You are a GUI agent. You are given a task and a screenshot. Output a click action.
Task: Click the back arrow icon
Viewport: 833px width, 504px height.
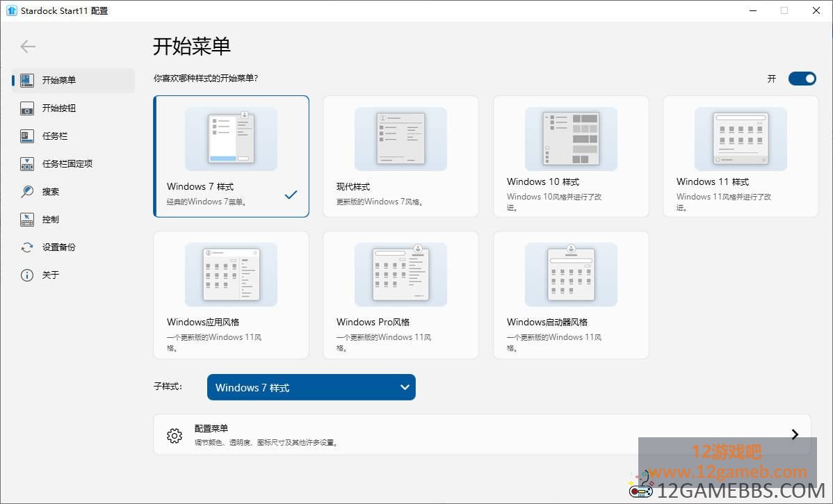pyautogui.click(x=28, y=47)
